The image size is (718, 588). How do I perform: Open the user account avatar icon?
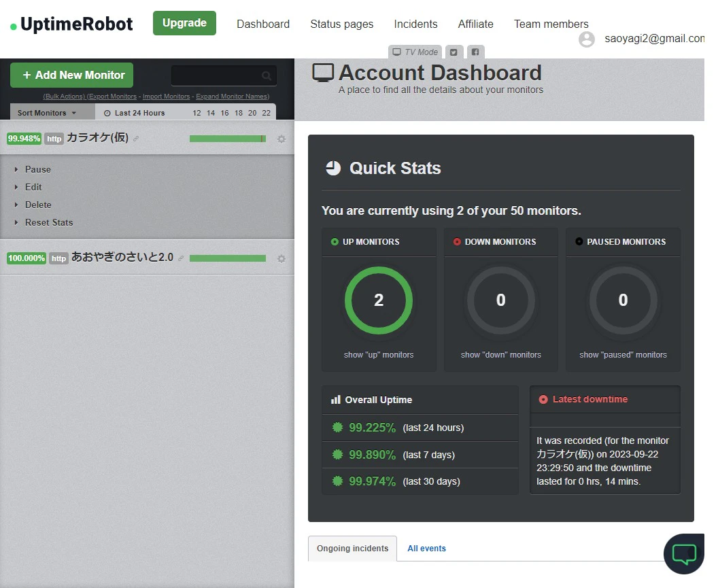587,39
